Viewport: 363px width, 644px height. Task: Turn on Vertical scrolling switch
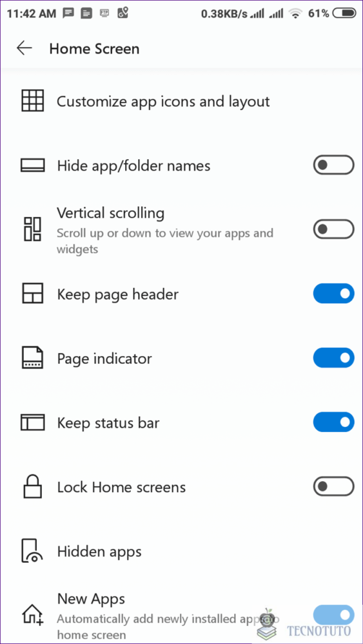[333, 229]
